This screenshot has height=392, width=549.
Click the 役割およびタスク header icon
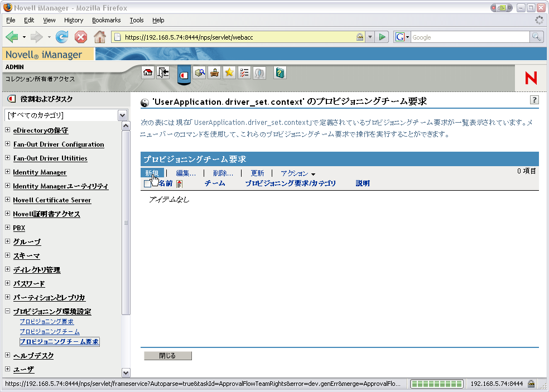11,99
